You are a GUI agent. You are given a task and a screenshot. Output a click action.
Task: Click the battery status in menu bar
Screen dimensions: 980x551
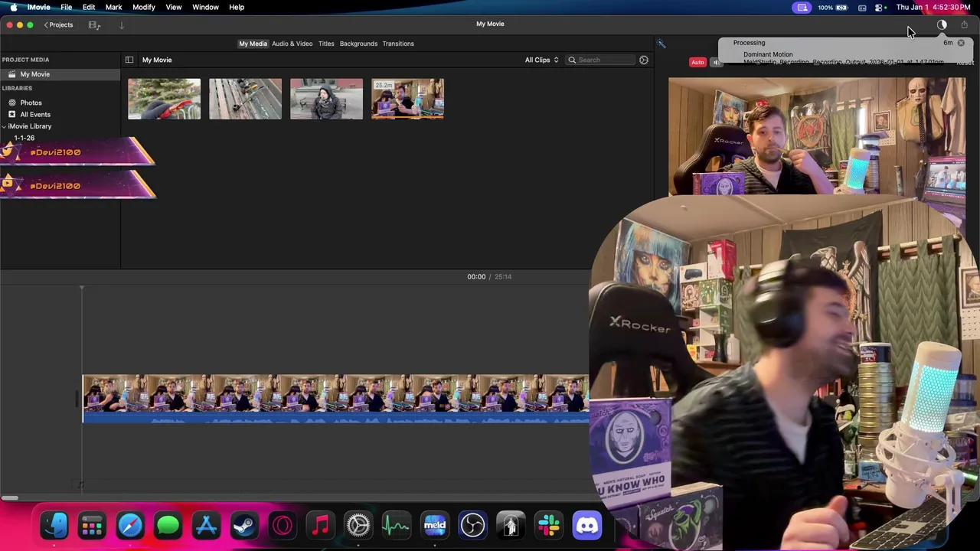(832, 8)
